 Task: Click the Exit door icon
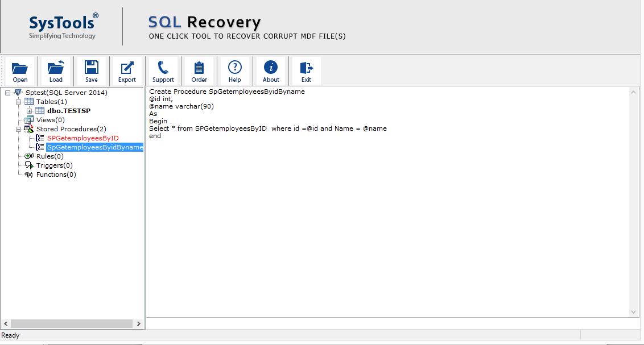click(307, 68)
